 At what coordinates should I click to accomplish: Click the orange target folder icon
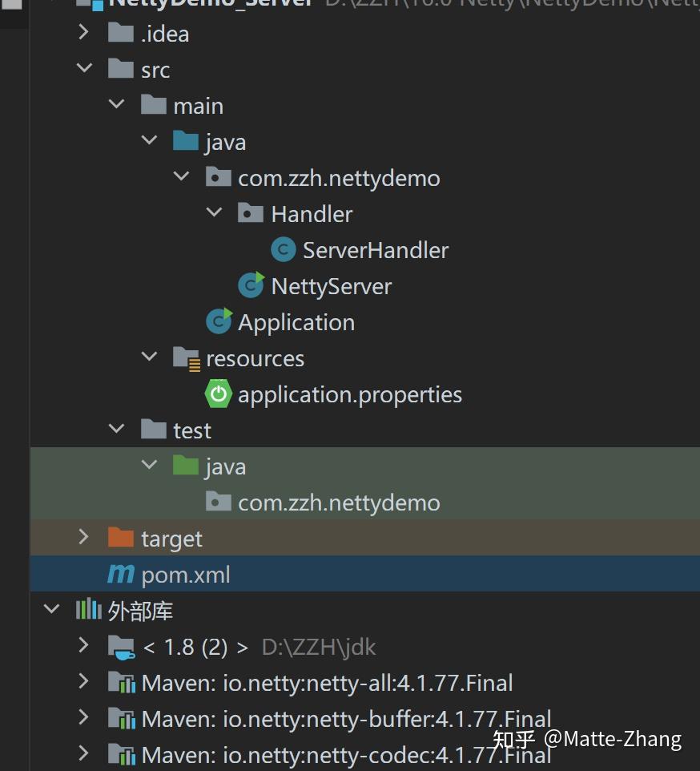(x=121, y=537)
